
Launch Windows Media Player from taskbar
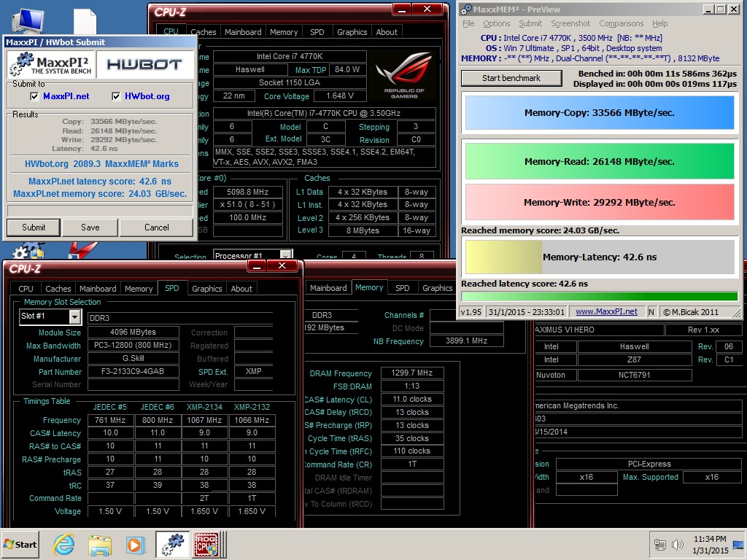click(x=135, y=544)
